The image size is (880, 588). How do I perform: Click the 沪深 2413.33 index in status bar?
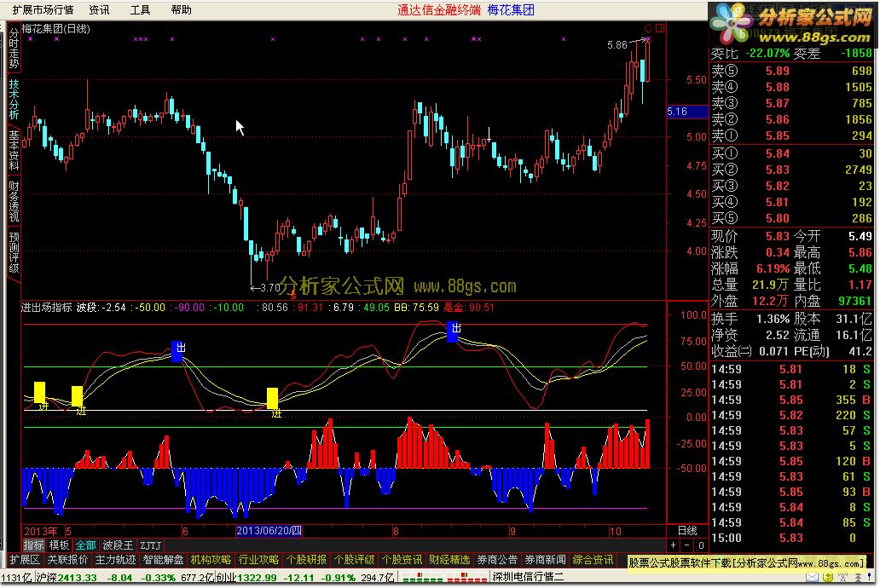coord(67,577)
